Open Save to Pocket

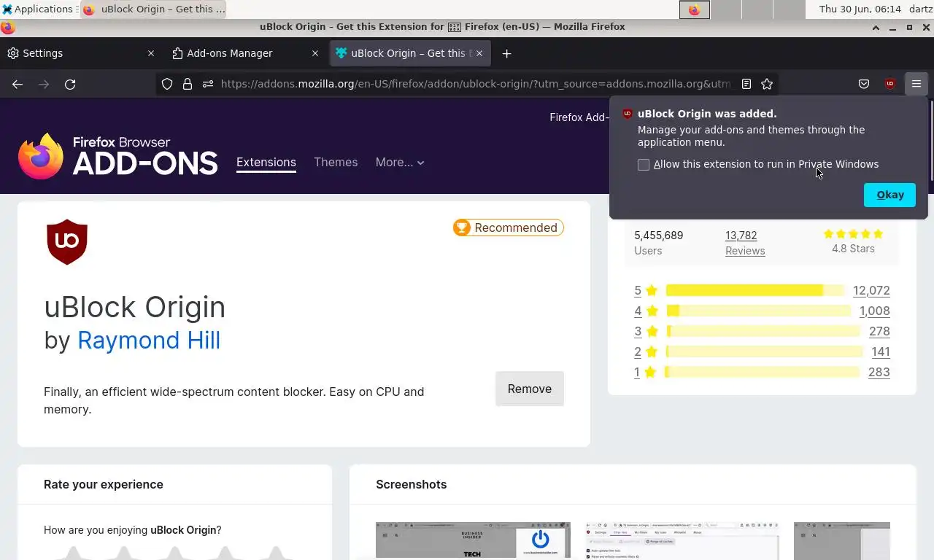click(x=864, y=84)
